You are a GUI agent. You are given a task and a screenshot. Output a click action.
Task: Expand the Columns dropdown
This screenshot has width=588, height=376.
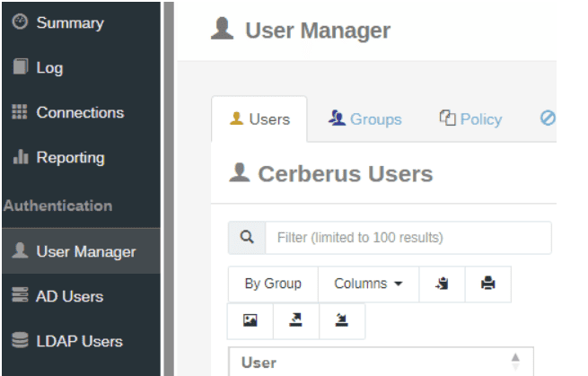[367, 284]
